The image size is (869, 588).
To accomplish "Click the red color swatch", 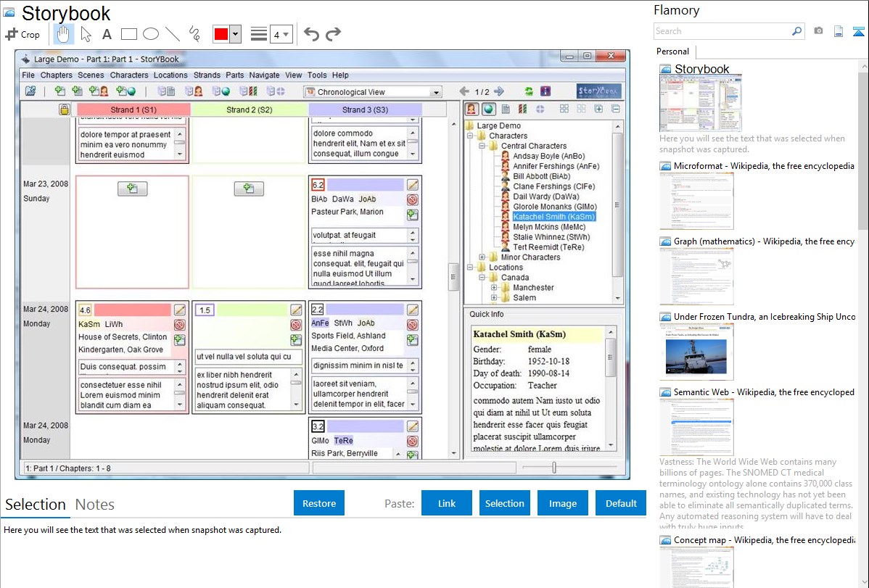I will coord(221,34).
